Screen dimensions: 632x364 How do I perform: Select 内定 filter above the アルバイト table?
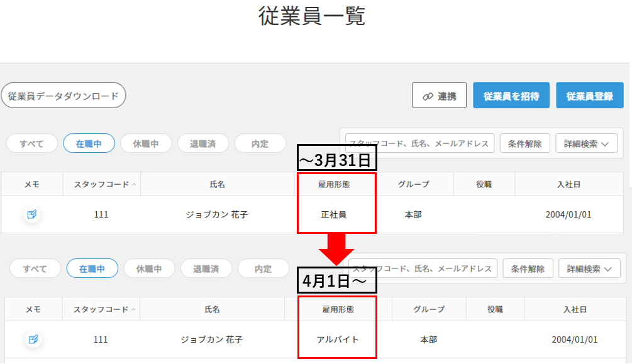263,268
